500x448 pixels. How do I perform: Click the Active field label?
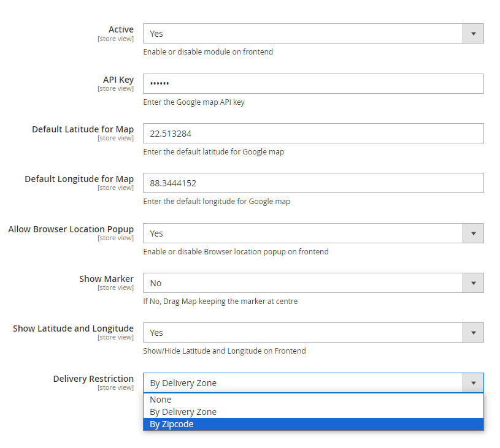[121, 29]
